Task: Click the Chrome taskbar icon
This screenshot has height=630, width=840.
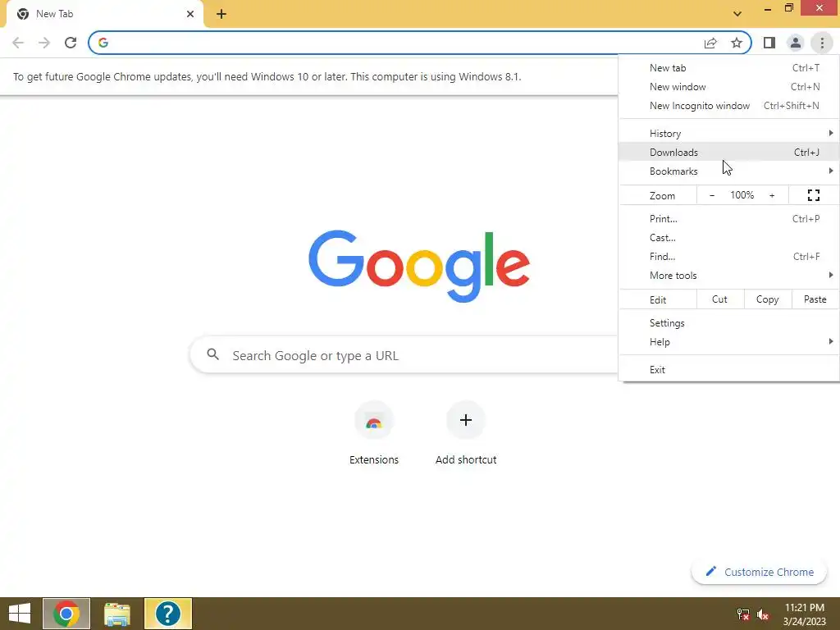Action: click(66, 614)
